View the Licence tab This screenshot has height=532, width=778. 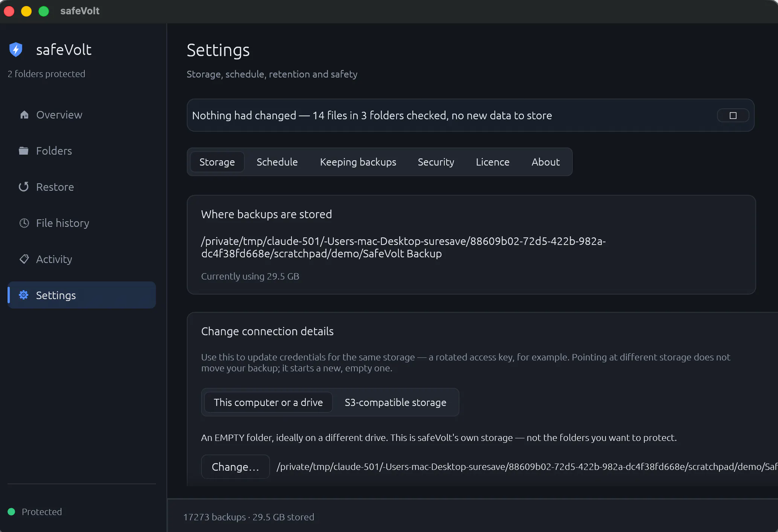pyautogui.click(x=493, y=162)
